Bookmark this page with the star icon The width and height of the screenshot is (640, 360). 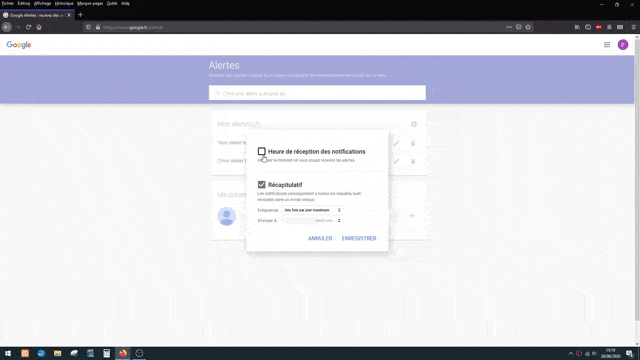[x=528, y=27]
